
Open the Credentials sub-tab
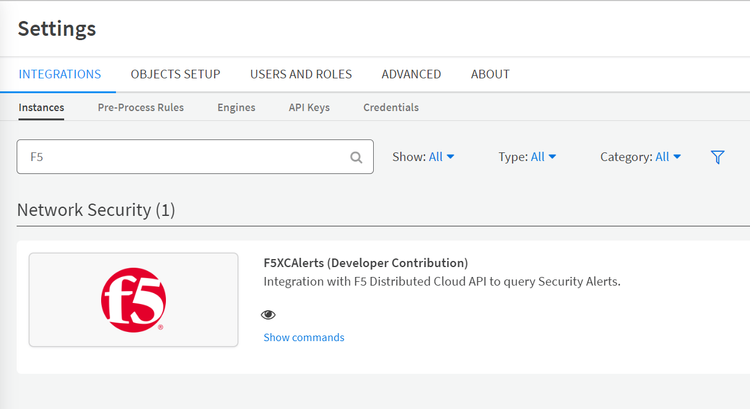coord(391,107)
